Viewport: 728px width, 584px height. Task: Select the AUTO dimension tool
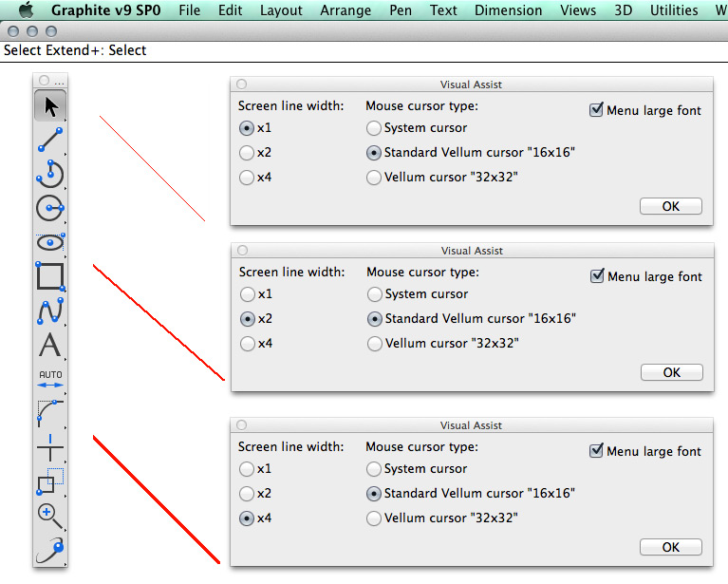click(50, 379)
